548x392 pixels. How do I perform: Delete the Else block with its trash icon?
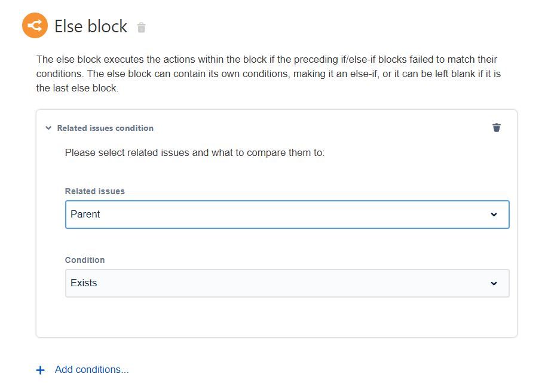click(x=142, y=27)
